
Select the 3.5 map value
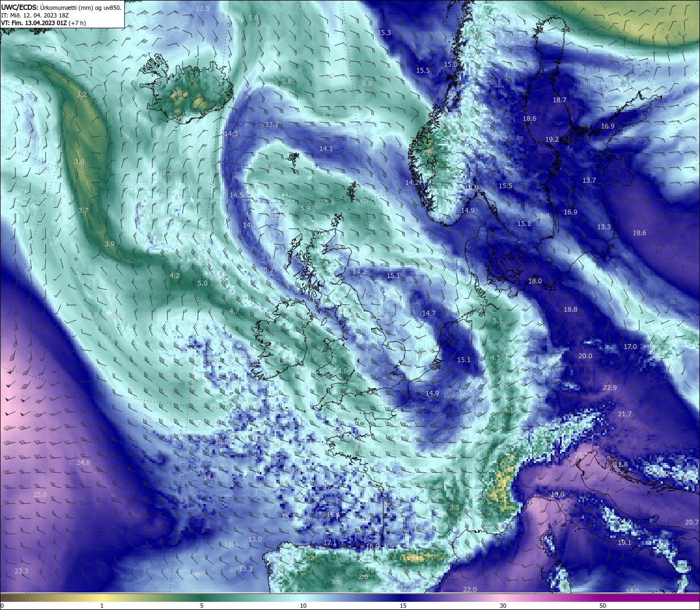coord(454,508)
